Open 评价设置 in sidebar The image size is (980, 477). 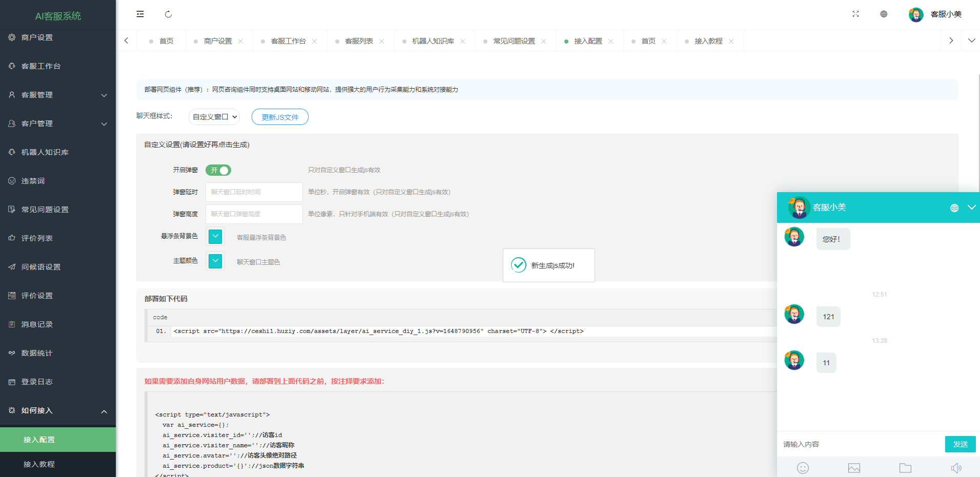(58, 296)
